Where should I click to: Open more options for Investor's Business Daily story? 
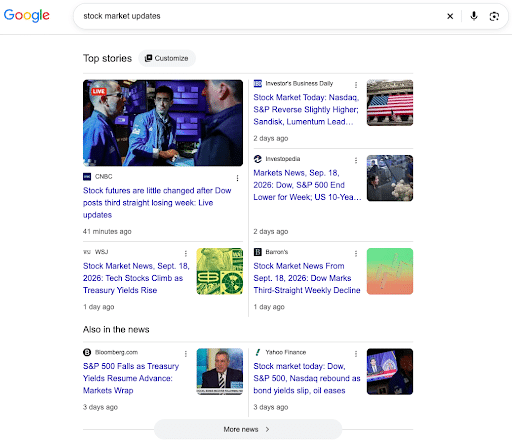coord(356,85)
